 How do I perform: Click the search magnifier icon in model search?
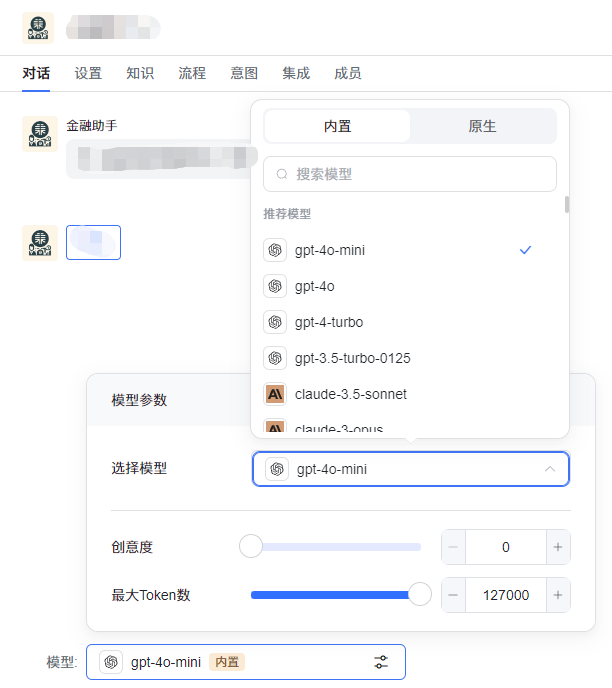click(282, 174)
